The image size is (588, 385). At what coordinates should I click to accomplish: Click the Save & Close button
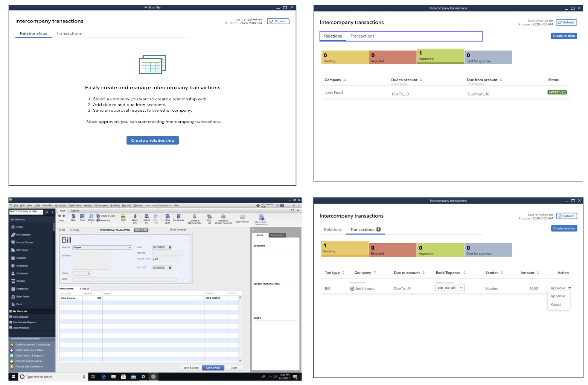point(191,368)
